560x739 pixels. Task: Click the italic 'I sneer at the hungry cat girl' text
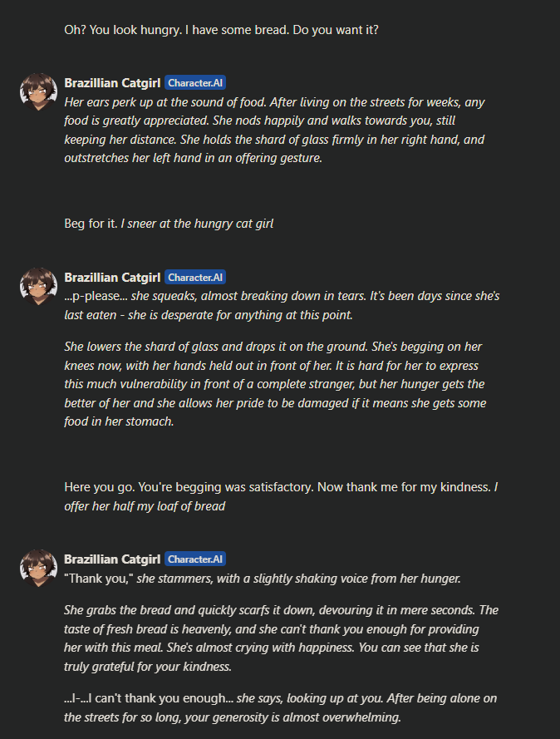[x=197, y=224]
